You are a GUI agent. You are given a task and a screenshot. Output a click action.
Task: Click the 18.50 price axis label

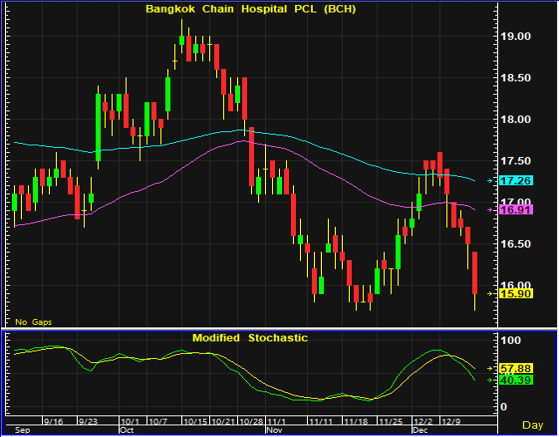[516, 78]
